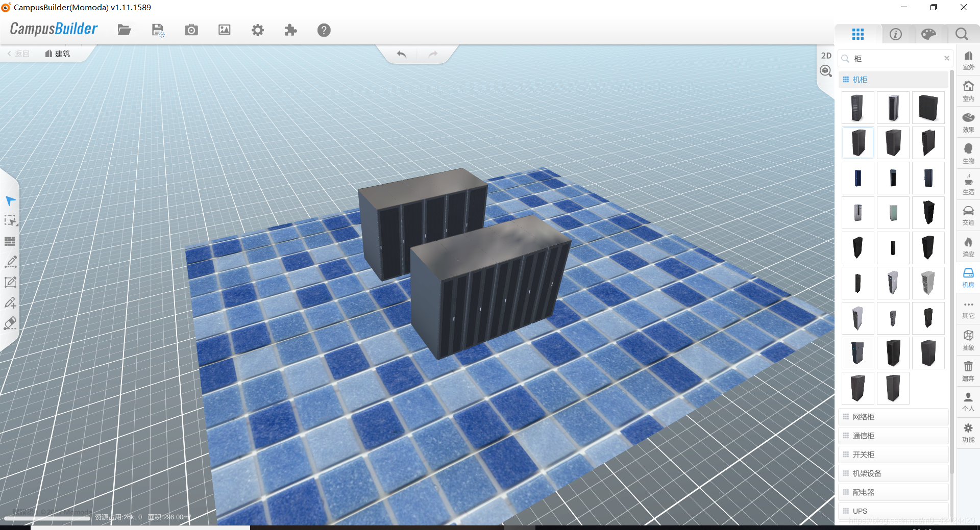Activate the box selection tool
This screenshot has height=530, width=980.
pos(10,220)
